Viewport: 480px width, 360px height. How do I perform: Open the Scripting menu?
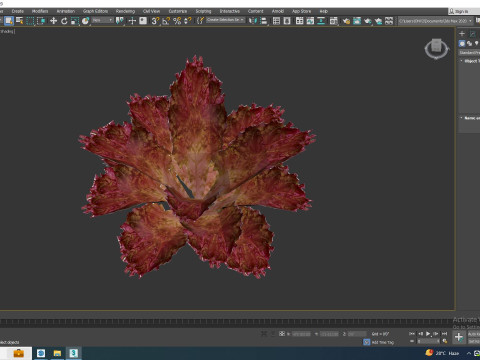(203, 11)
